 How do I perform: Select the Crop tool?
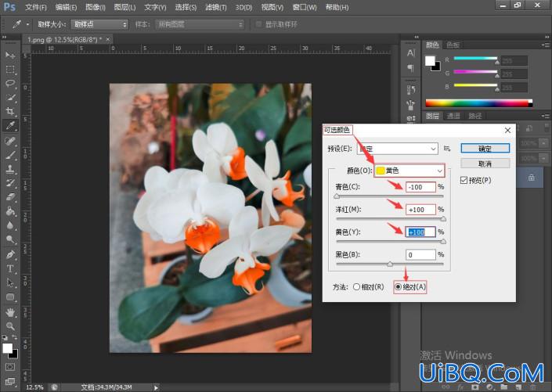point(10,112)
